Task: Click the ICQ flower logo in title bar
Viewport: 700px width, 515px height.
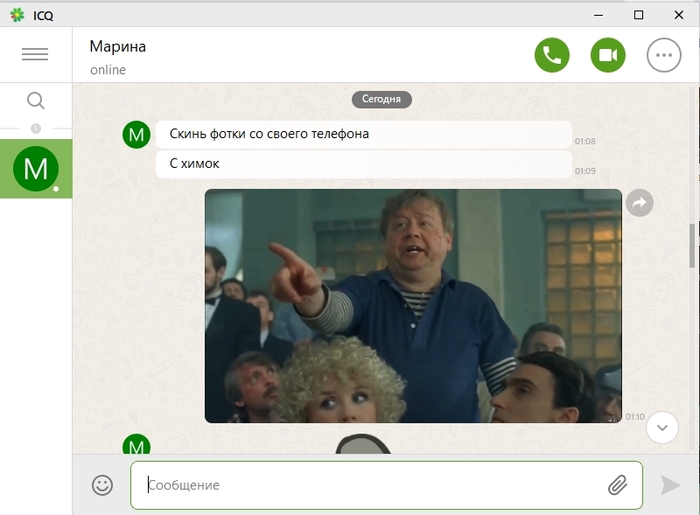Action: pos(16,14)
